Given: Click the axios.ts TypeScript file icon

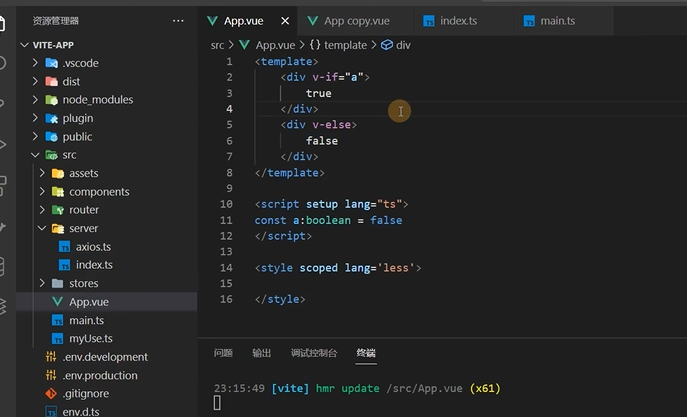Looking at the screenshot, I should coord(64,247).
